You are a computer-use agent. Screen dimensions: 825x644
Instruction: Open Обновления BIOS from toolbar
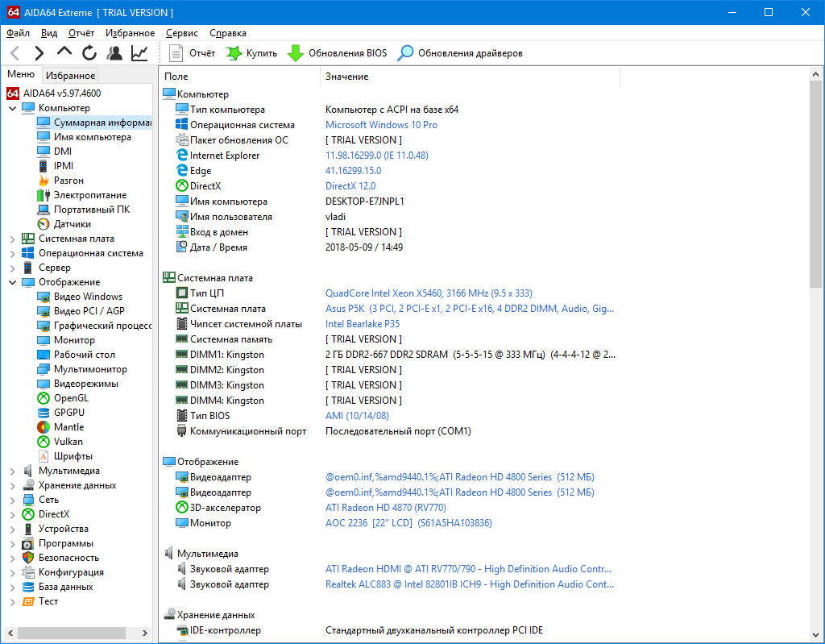(x=338, y=53)
